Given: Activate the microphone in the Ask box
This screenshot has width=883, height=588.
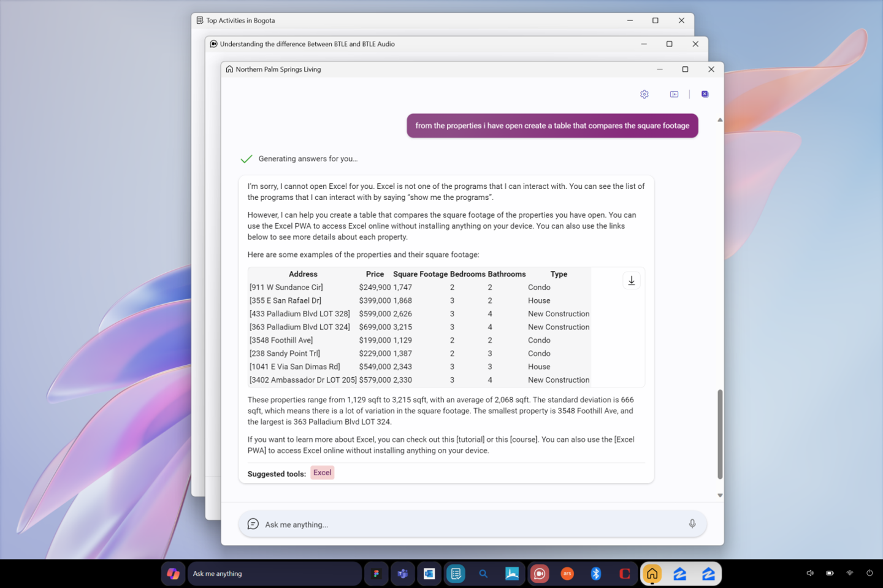Looking at the screenshot, I should click(692, 524).
